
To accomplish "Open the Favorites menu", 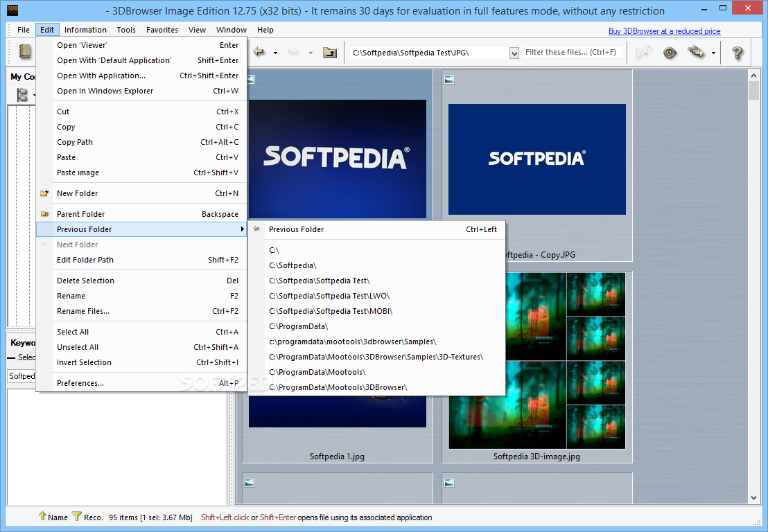I will 162,30.
